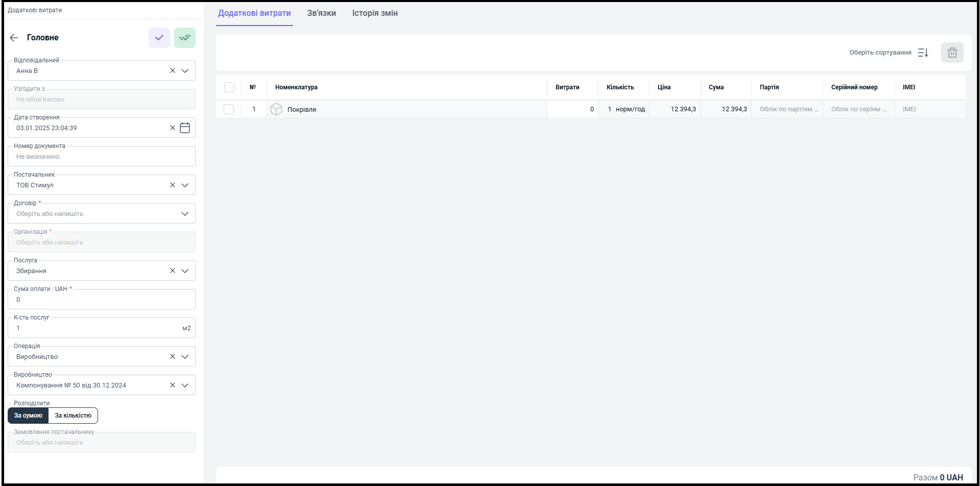
Task: Click the К-сть послуг input field
Action: tap(102, 328)
